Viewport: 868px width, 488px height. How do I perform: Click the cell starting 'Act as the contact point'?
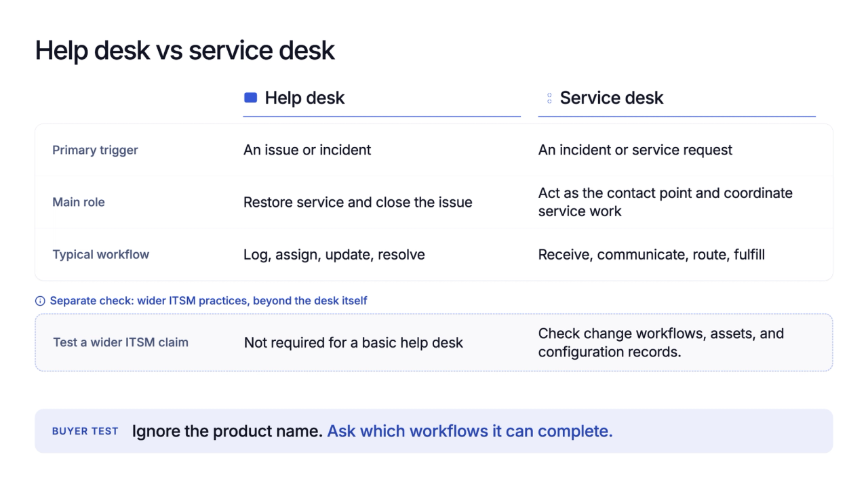[x=665, y=202]
